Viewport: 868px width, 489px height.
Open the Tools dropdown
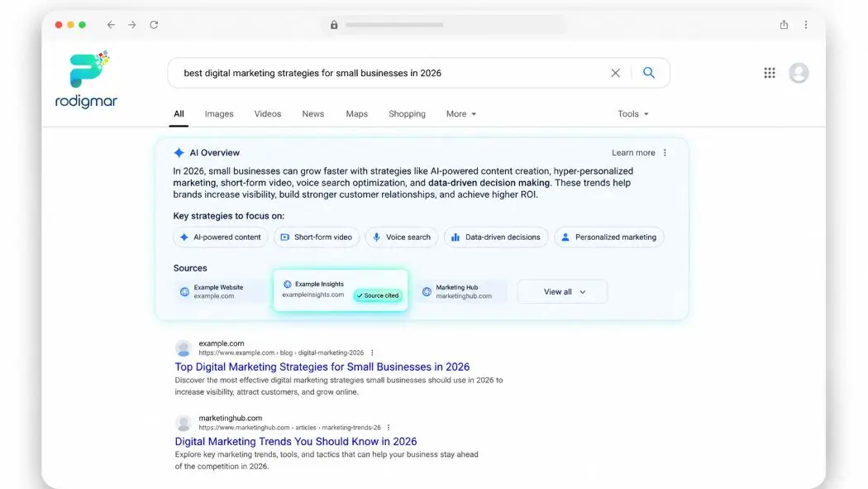point(632,114)
